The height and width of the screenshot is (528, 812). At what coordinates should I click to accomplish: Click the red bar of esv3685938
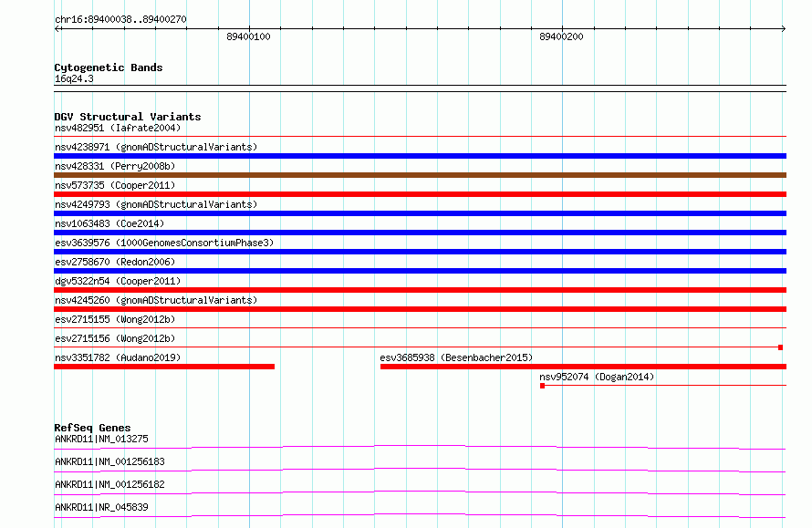click(583, 367)
